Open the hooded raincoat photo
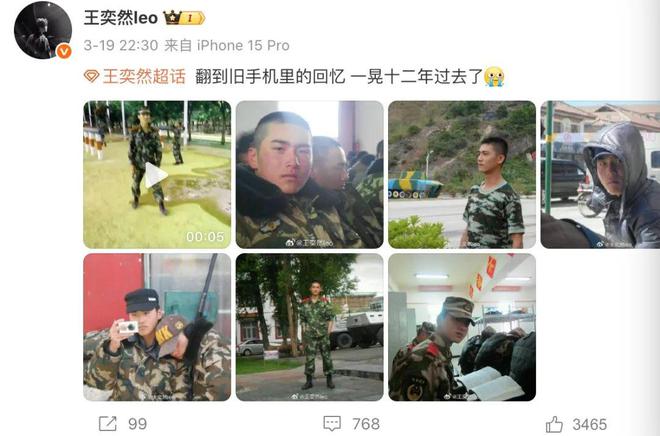This screenshot has width=660, height=436. [600, 175]
